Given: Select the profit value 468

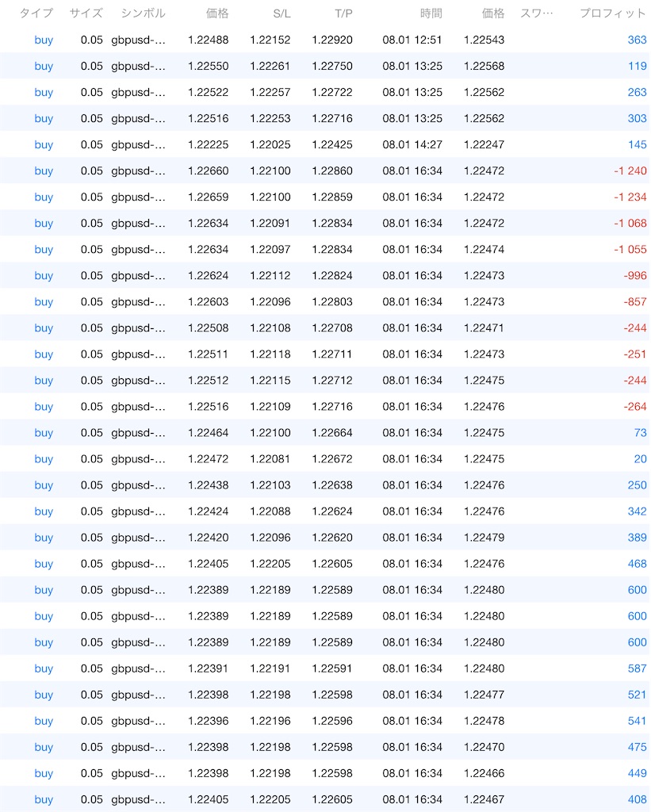Looking at the screenshot, I should (x=637, y=564).
